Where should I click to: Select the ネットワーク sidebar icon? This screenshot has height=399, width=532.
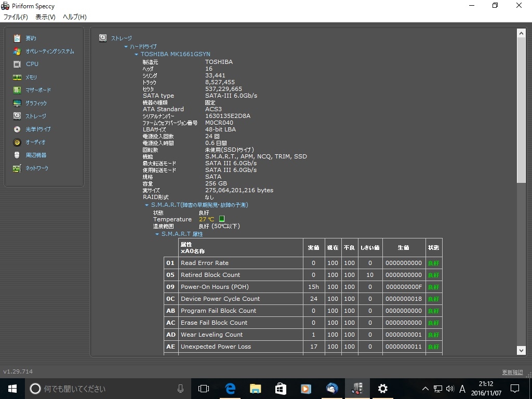coord(17,168)
